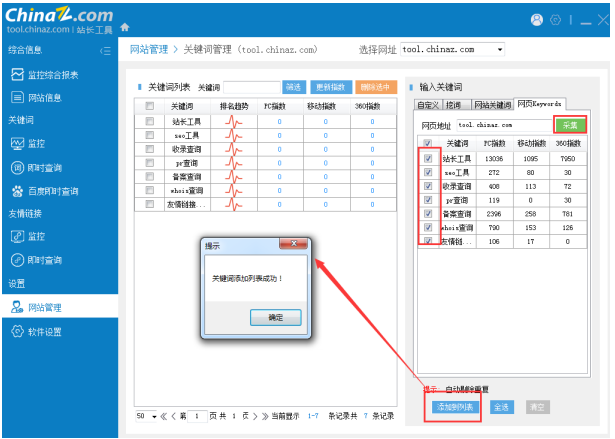Open 即时查询 under 关键词 section
Viewport: 615px width, 439px height.
click(36, 168)
